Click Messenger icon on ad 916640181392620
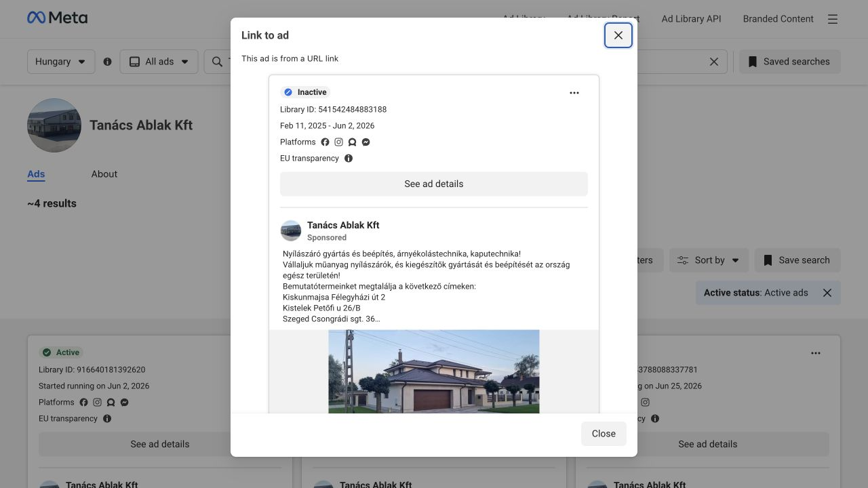The height and width of the screenshot is (488, 868). 124,403
